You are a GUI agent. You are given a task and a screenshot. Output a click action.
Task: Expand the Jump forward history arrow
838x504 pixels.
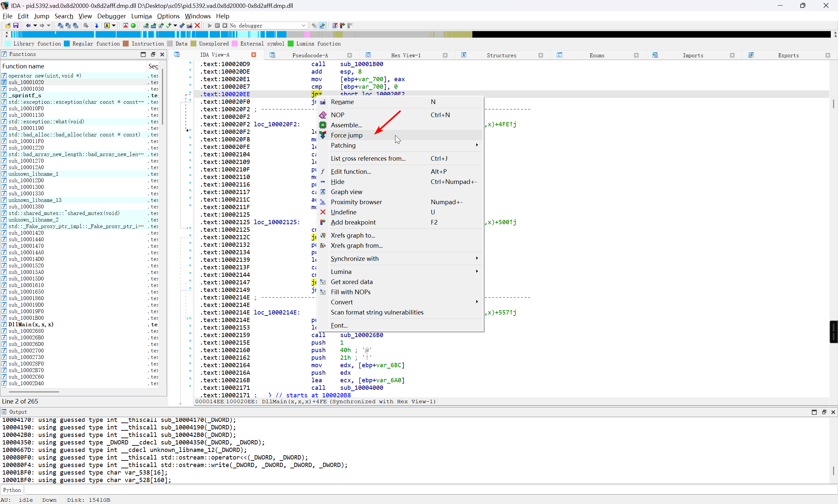coord(48,26)
